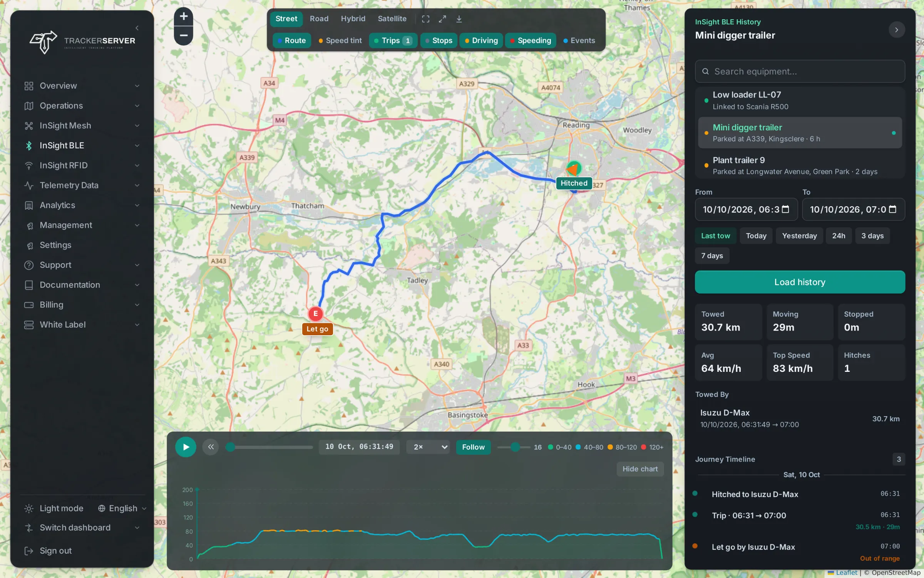
Task: Expand Switch dashboard options
Action: coord(82,528)
